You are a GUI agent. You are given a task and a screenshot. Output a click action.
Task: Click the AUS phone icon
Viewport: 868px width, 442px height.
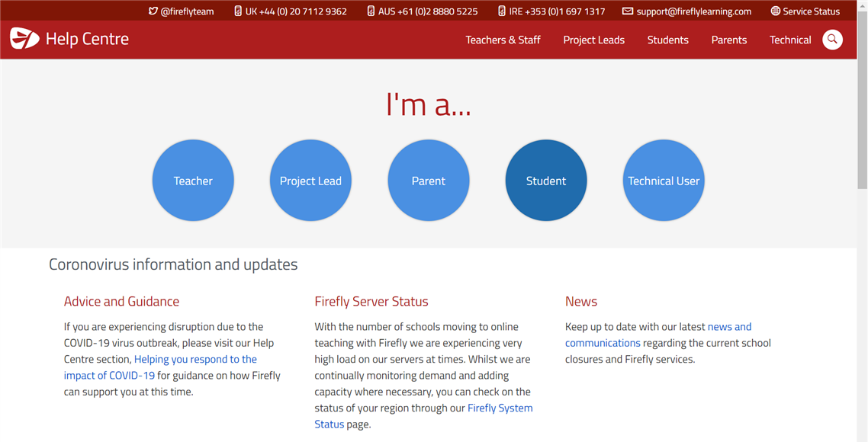click(x=371, y=11)
